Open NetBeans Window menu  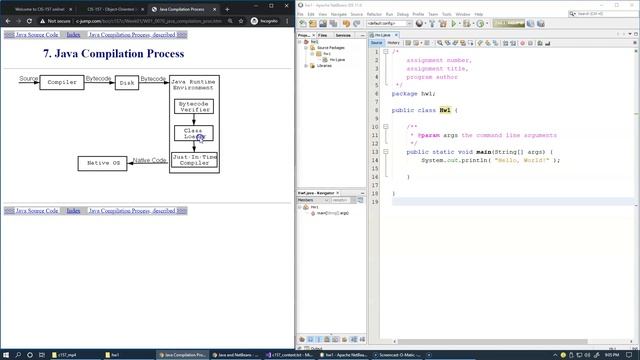463,14
